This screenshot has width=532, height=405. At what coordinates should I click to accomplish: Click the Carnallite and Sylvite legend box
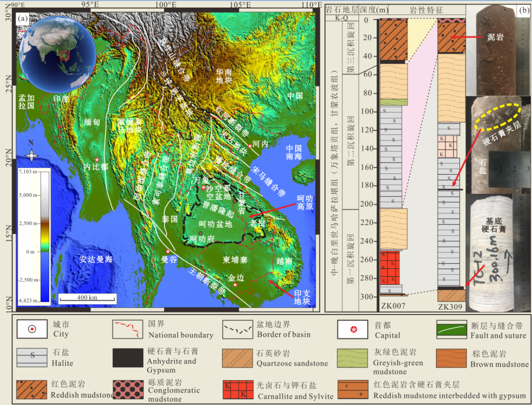[x=238, y=388]
